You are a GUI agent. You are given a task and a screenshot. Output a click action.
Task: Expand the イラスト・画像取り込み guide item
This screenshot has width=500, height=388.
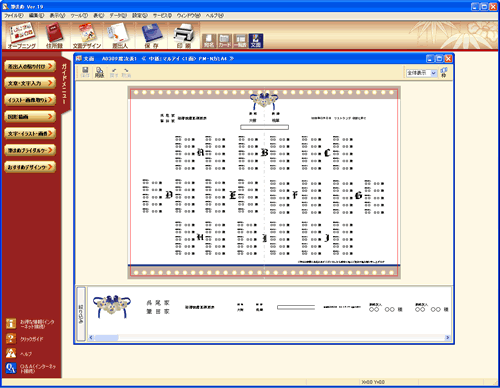point(30,100)
